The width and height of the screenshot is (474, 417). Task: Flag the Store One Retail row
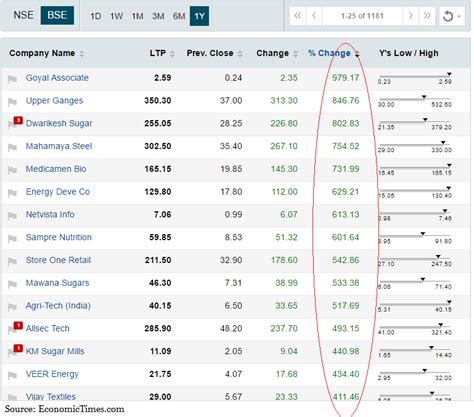pyautogui.click(x=12, y=262)
